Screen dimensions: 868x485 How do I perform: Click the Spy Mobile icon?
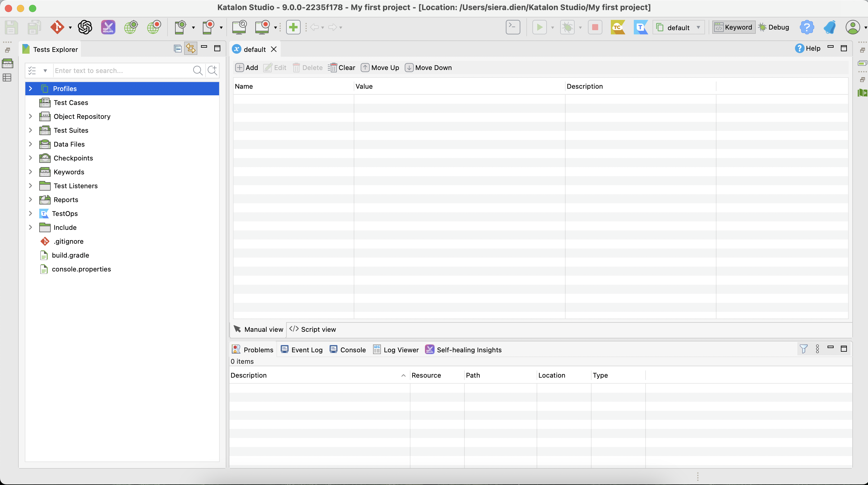[x=180, y=27]
